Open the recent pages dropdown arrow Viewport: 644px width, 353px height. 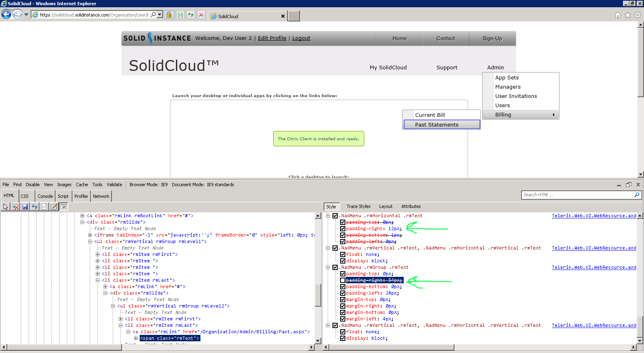pyautogui.click(x=27, y=15)
